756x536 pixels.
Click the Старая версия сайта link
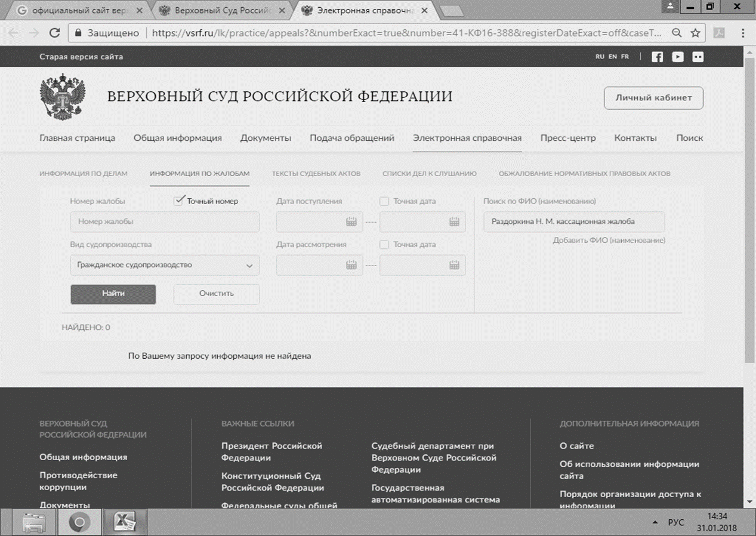click(81, 57)
